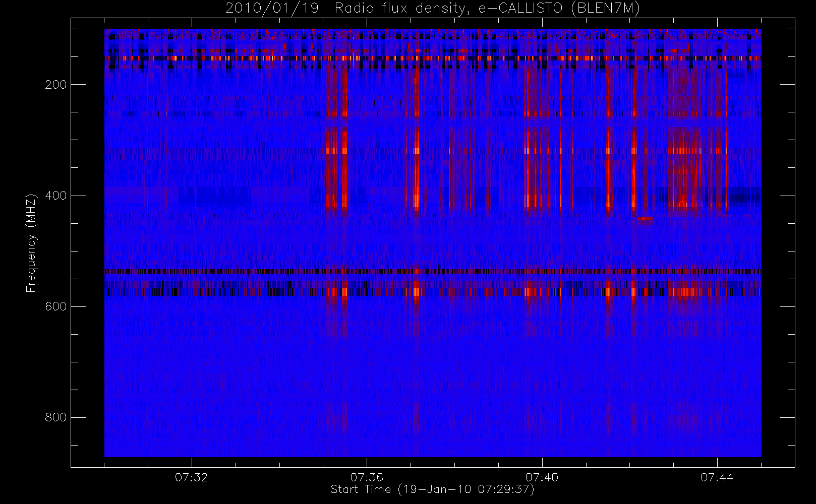This screenshot has height=504, width=816.
Task: Click the 800 frequency tick label
Action: pyautogui.click(x=56, y=417)
